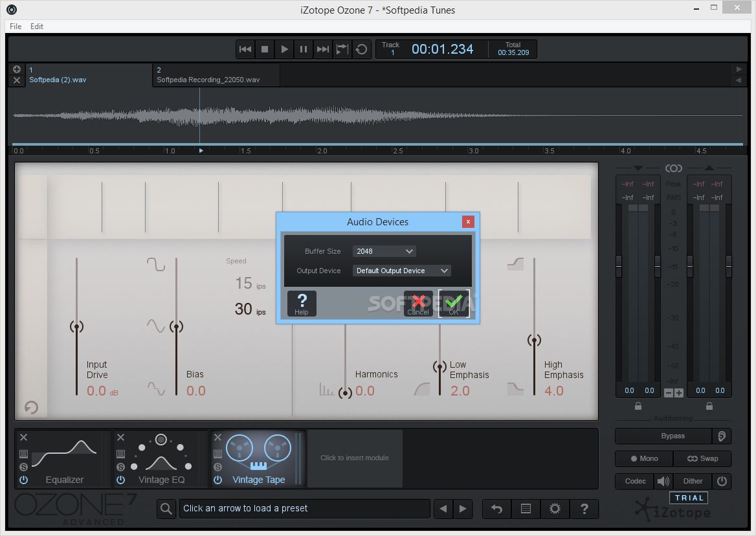This screenshot has height=536, width=756.
Task: Toggle the loop playback icon
Action: [361, 49]
